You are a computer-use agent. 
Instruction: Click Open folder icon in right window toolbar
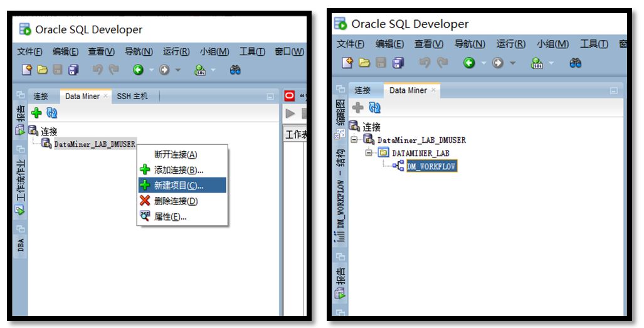pos(364,62)
